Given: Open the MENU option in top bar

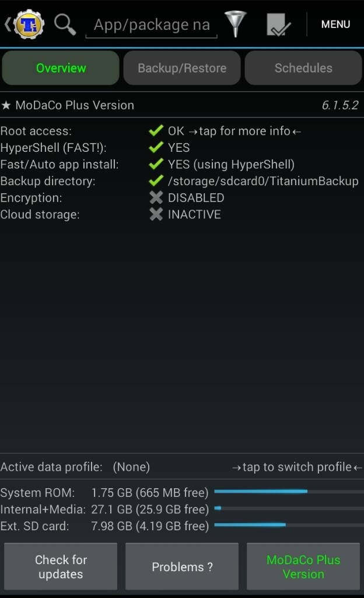Looking at the screenshot, I should [335, 25].
